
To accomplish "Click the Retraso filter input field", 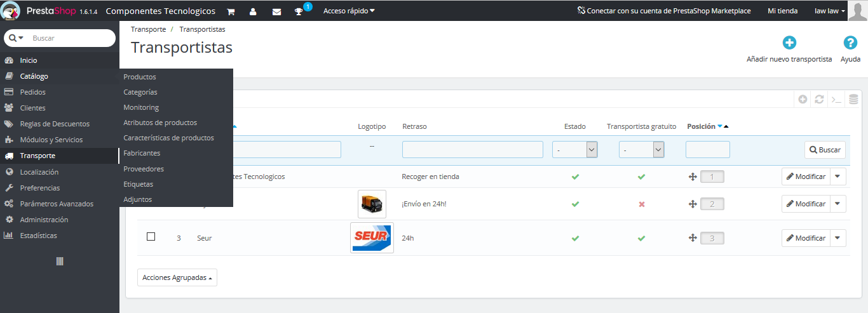I will pyautogui.click(x=472, y=150).
